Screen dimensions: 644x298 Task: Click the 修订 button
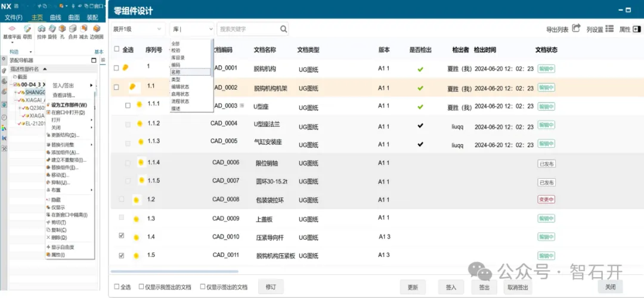[271, 287]
